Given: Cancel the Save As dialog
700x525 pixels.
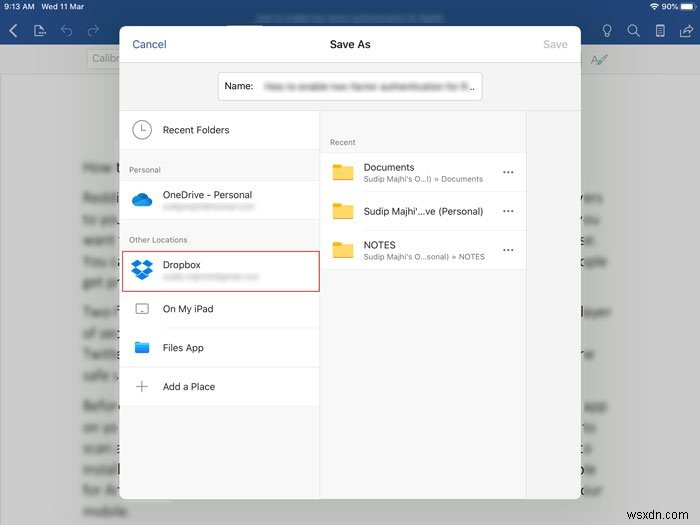Looking at the screenshot, I should (149, 44).
